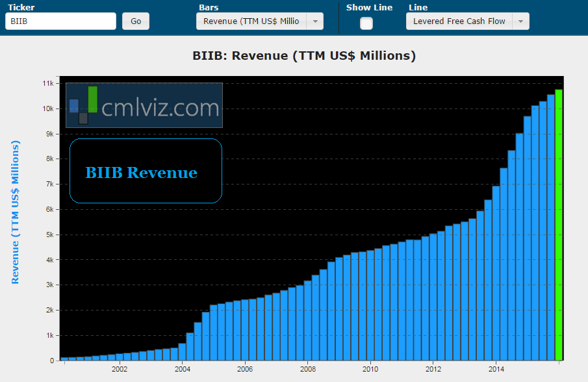The image size is (588, 382).
Task: Click the '2012' x-axis year label
Action: pos(433,369)
